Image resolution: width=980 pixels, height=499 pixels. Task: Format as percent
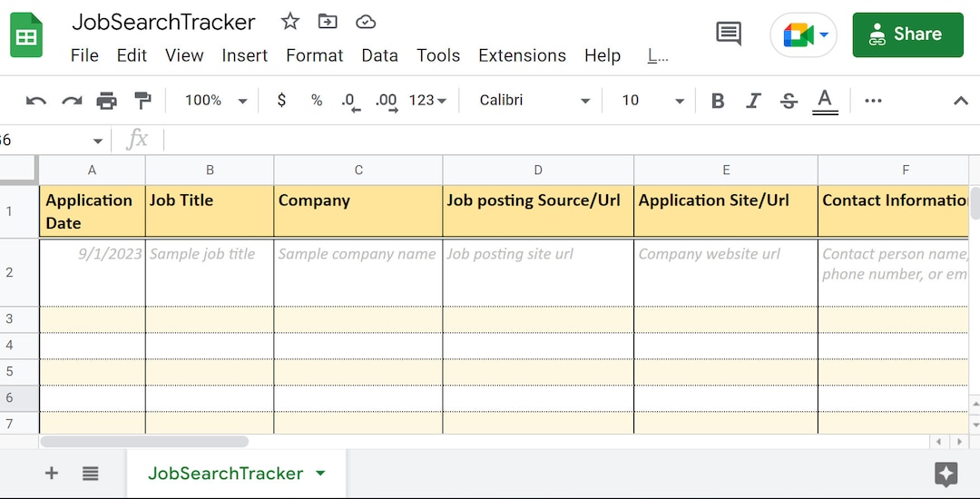tap(317, 100)
